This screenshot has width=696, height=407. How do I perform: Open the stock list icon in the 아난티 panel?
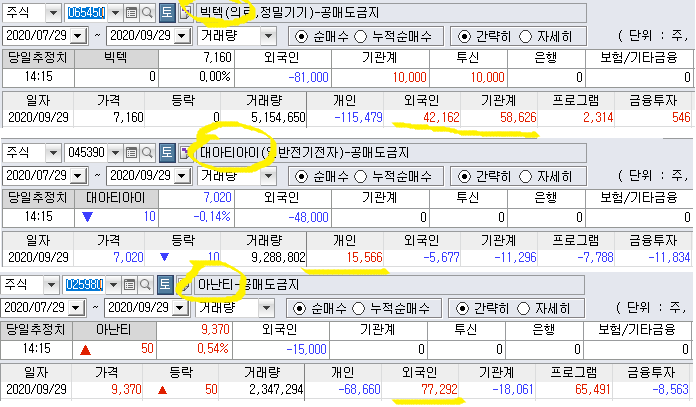131,283
